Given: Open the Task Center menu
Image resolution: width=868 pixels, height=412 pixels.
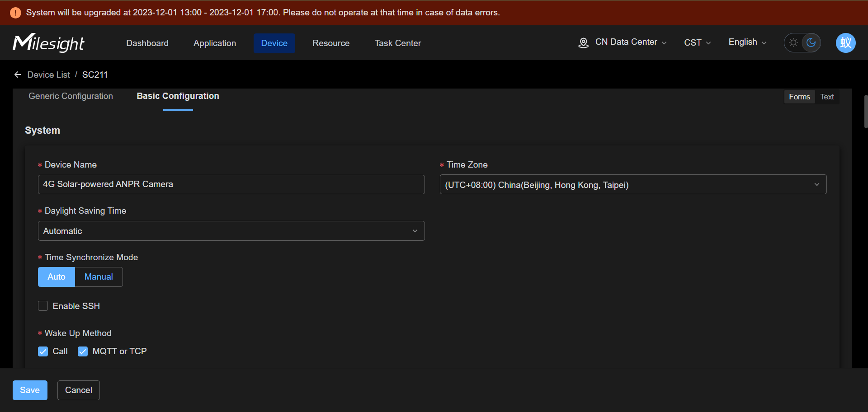Looking at the screenshot, I should pos(398,43).
